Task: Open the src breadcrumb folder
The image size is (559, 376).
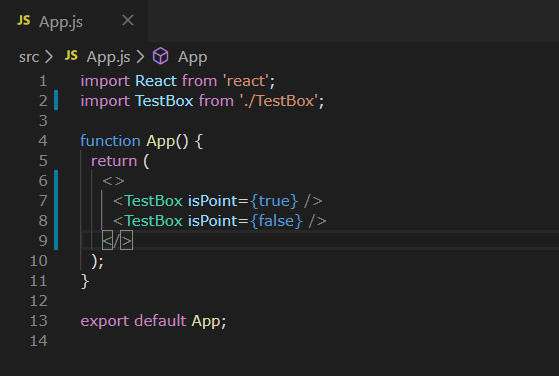Action: (x=29, y=57)
